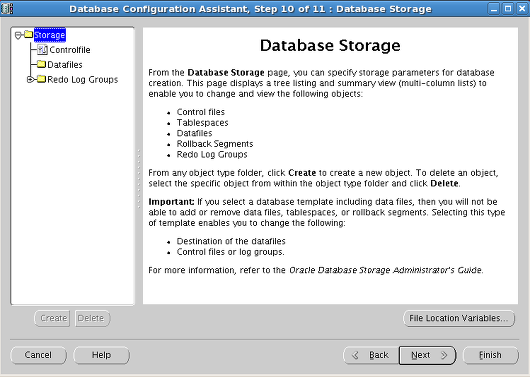Click the split pane divider handle
The height and width of the screenshot is (377, 530).
tap(139, 179)
